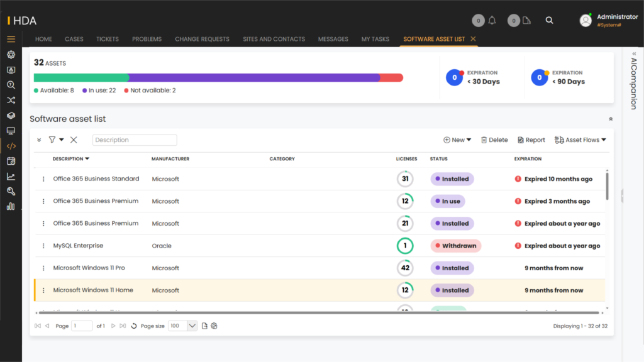Go to the previous page
Screen dimensions: 644x362
(x=47, y=326)
